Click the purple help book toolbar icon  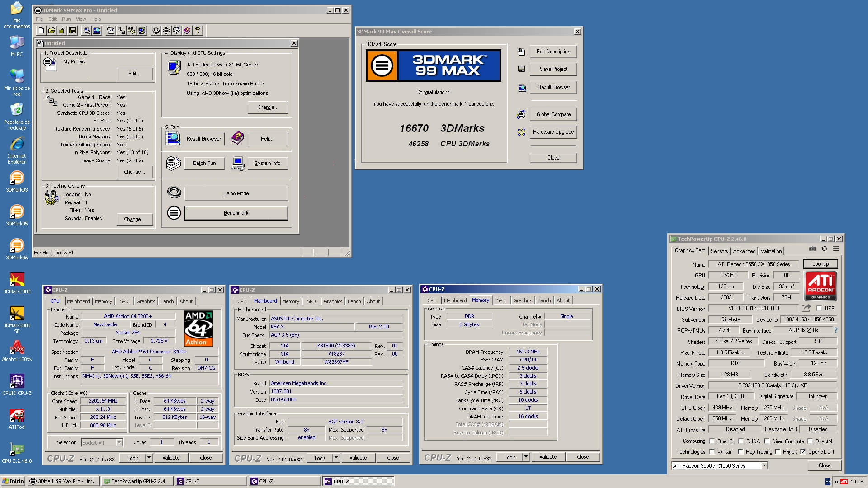coord(187,30)
